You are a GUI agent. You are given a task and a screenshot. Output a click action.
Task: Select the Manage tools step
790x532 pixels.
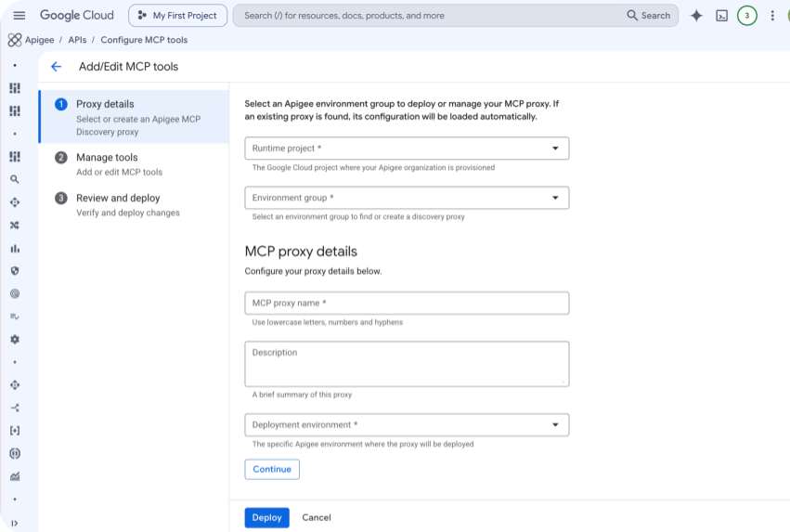click(134, 164)
